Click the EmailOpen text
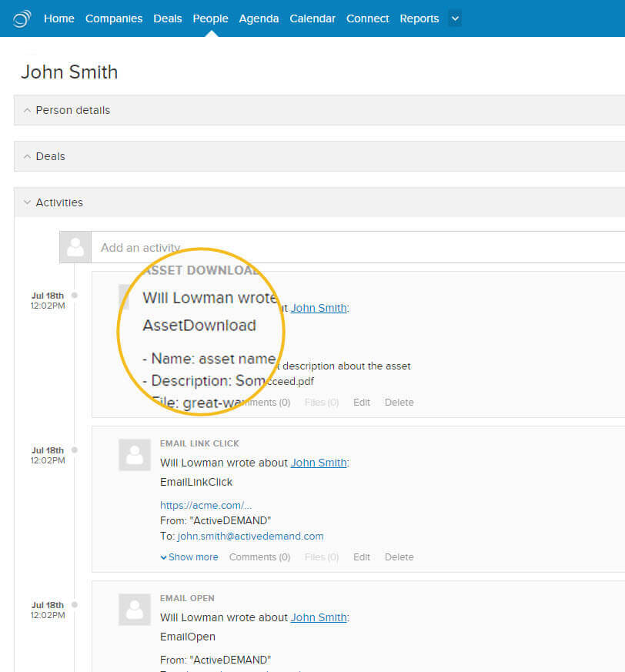This screenshot has width=625, height=672. pos(188,637)
